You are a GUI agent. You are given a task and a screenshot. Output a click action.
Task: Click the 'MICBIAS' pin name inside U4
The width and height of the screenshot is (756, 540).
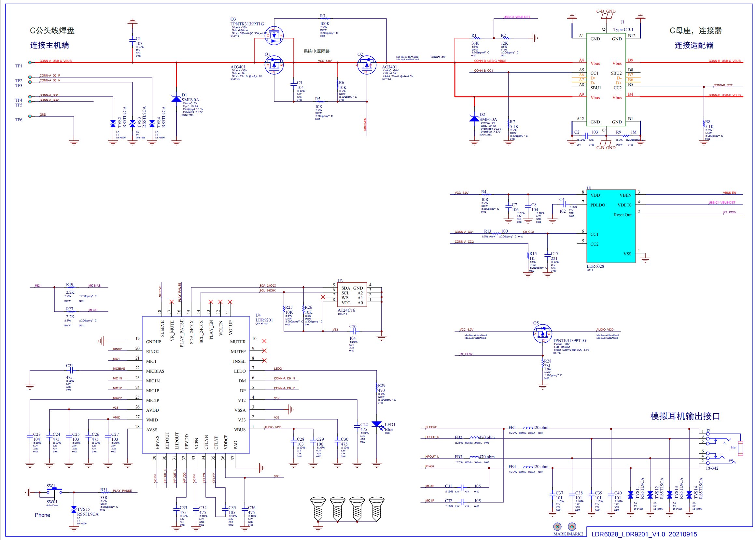click(x=155, y=371)
